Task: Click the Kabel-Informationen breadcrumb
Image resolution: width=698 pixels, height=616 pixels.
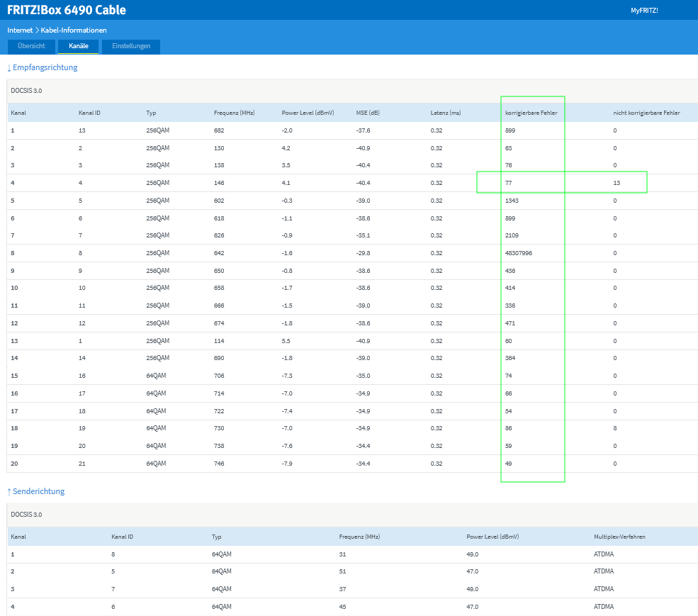Action: pyautogui.click(x=74, y=30)
